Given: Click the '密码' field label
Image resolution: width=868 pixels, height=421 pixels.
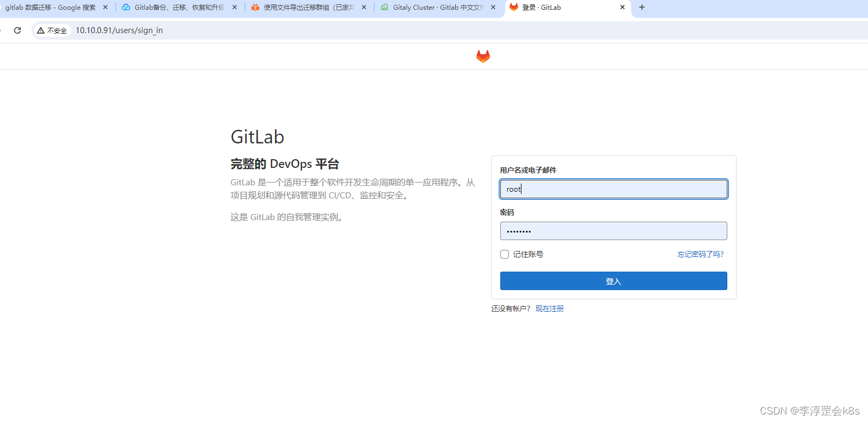Looking at the screenshot, I should click(507, 212).
